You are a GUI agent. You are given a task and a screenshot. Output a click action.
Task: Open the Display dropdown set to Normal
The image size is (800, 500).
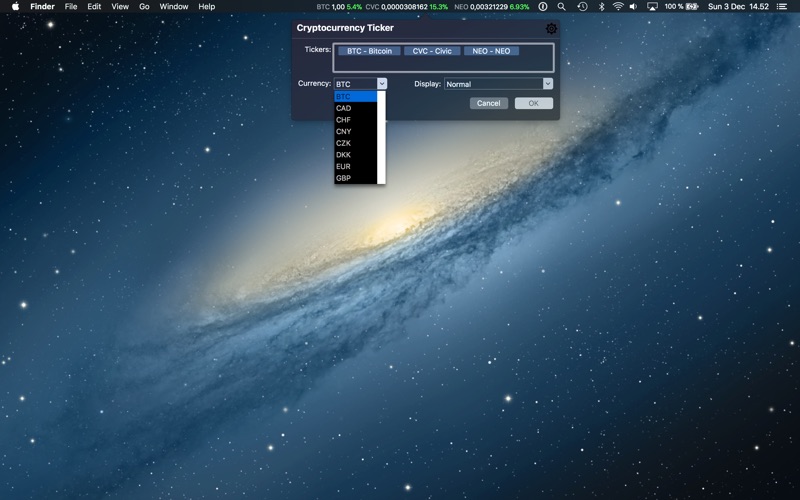click(x=498, y=84)
